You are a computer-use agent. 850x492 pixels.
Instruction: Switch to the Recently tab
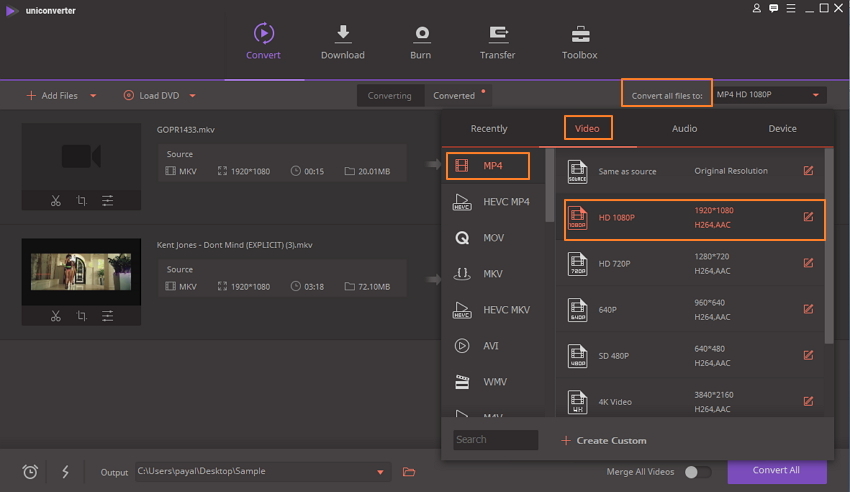pos(489,128)
